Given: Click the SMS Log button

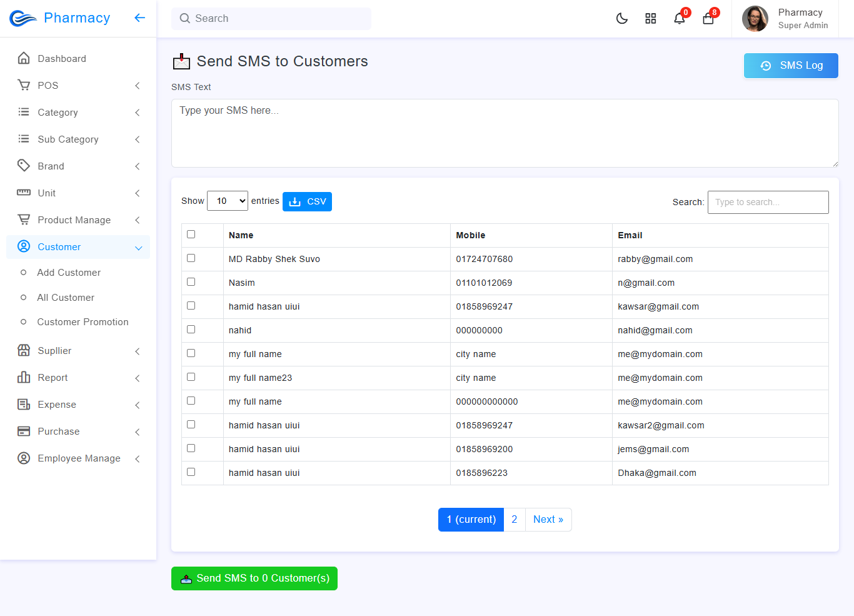Looking at the screenshot, I should point(790,66).
